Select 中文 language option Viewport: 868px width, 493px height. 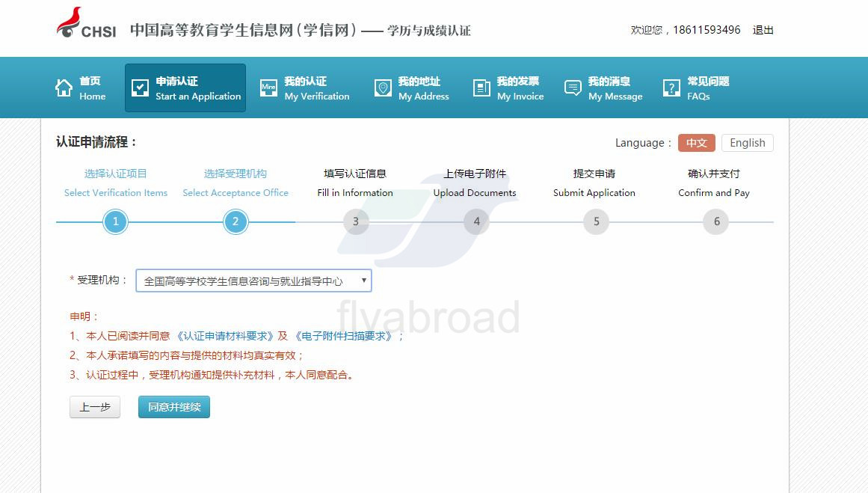[696, 143]
